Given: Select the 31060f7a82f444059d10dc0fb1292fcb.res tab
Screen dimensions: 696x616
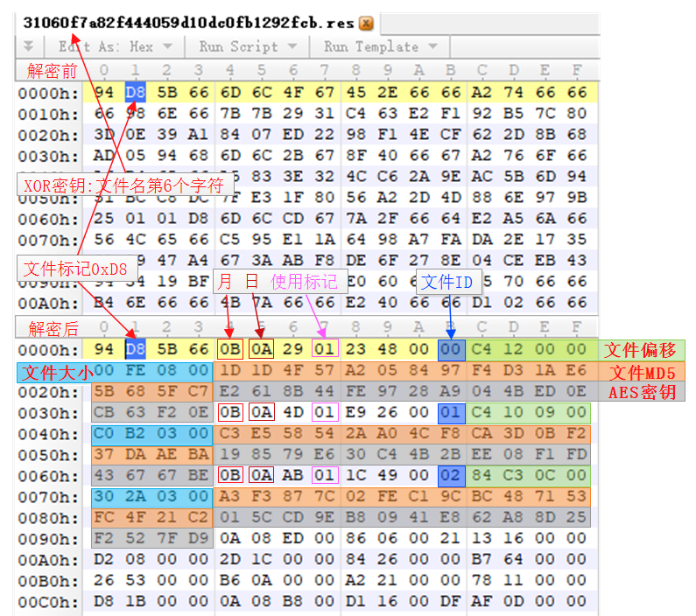Looking at the screenshot, I should coord(188,23).
